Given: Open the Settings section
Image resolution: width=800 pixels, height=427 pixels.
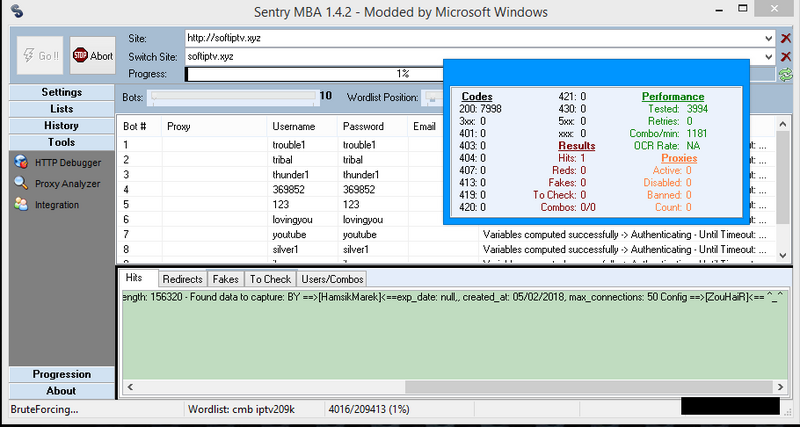Looking at the screenshot, I should pos(62,92).
